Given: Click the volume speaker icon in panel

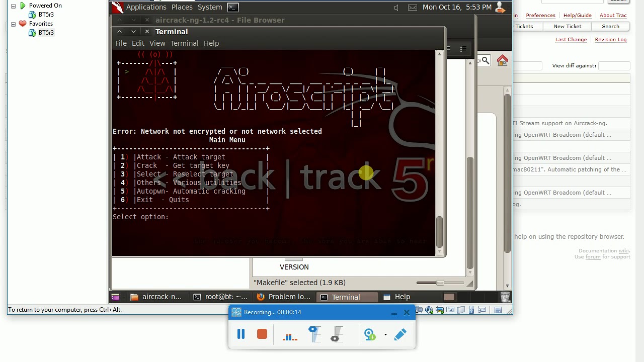Looking at the screenshot, I should click(x=396, y=7).
